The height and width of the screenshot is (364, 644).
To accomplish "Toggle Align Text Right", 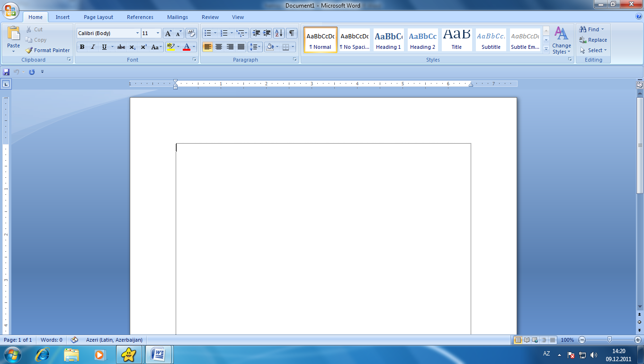I will pos(230,47).
